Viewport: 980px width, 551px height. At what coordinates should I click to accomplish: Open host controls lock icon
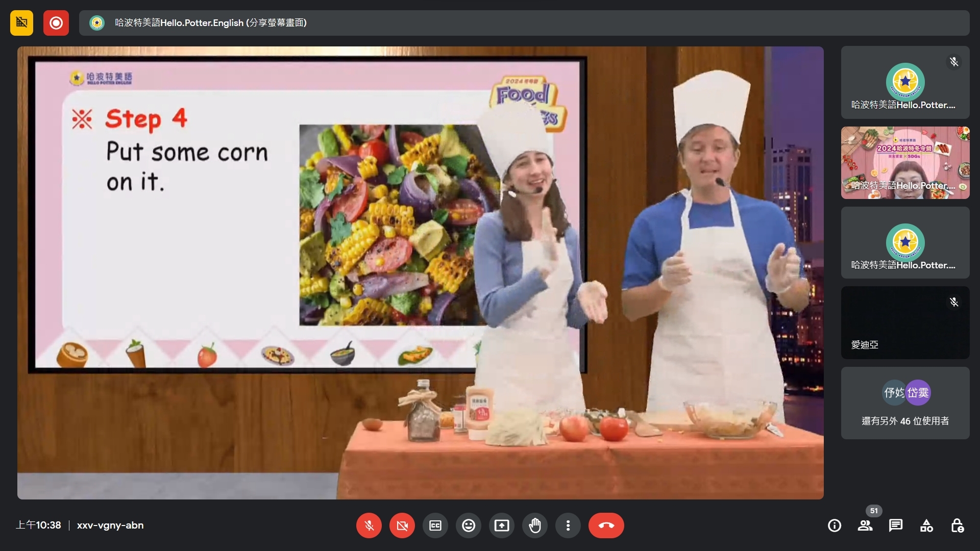pos(957,525)
